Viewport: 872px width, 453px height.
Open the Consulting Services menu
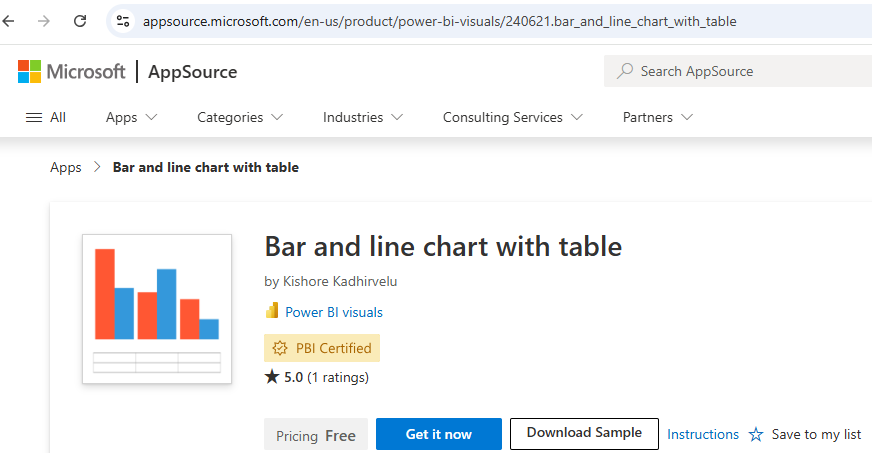(x=513, y=117)
